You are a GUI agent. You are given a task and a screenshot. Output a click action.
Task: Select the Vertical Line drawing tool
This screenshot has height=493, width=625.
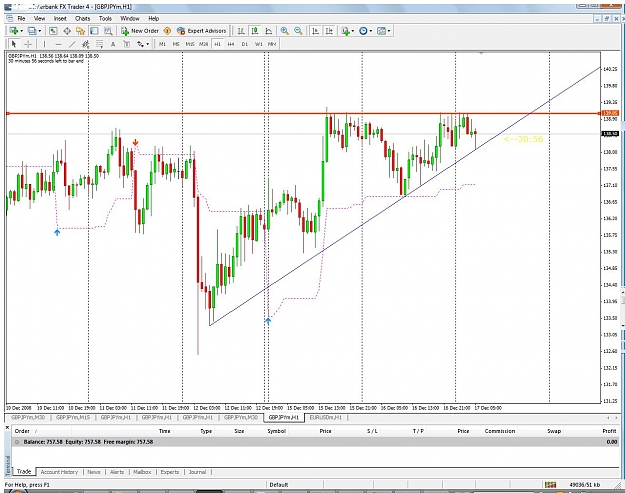(44, 44)
